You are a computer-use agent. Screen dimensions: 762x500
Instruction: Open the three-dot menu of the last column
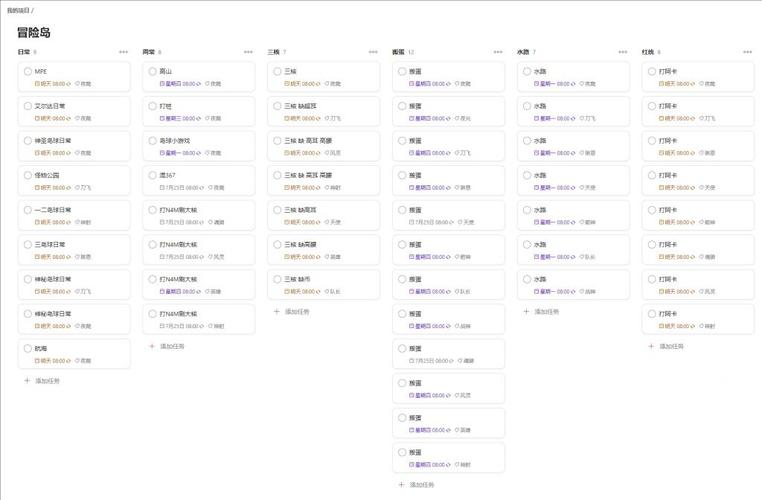click(748, 52)
